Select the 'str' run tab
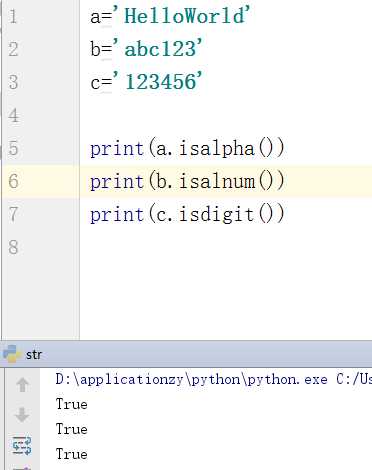This screenshot has width=372, height=470. tap(34, 355)
